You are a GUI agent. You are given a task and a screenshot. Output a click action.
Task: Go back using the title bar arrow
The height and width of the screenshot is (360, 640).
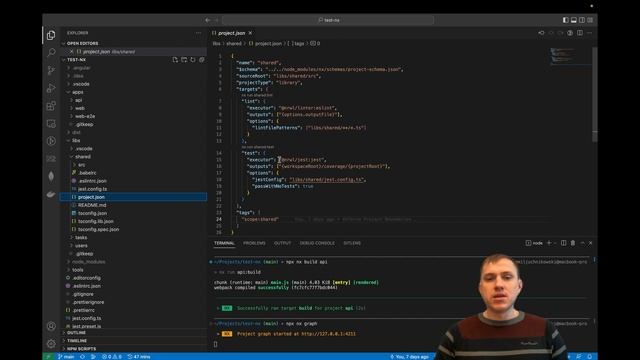coord(208,20)
